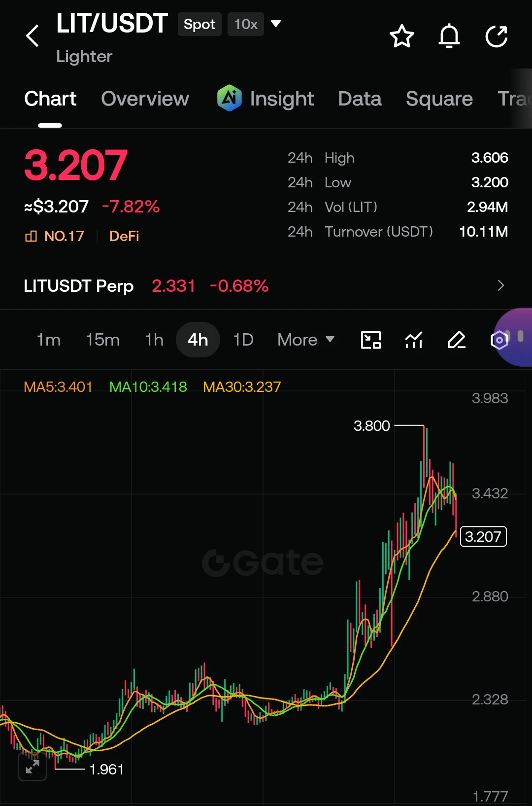
Task: Select the drawing pencil tool icon
Action: [457, 340]
